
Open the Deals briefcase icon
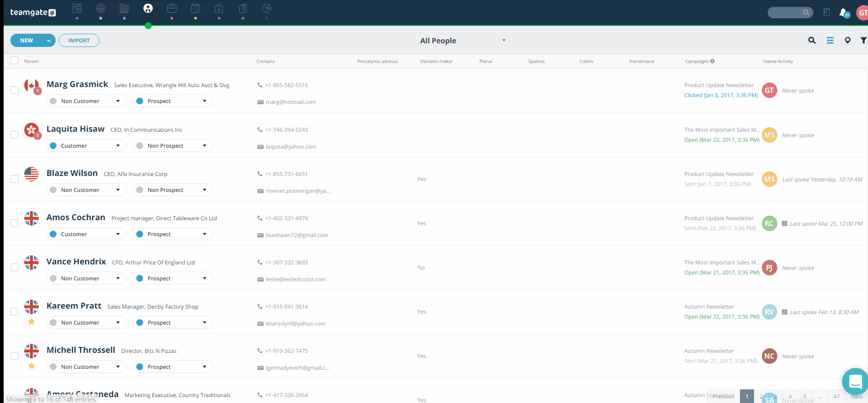click(172, 8)
